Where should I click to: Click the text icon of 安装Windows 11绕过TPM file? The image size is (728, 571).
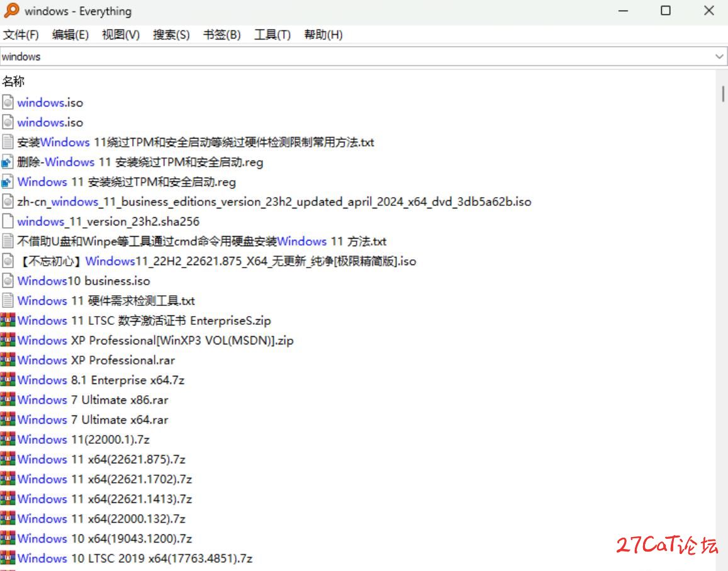coord(8,142)
